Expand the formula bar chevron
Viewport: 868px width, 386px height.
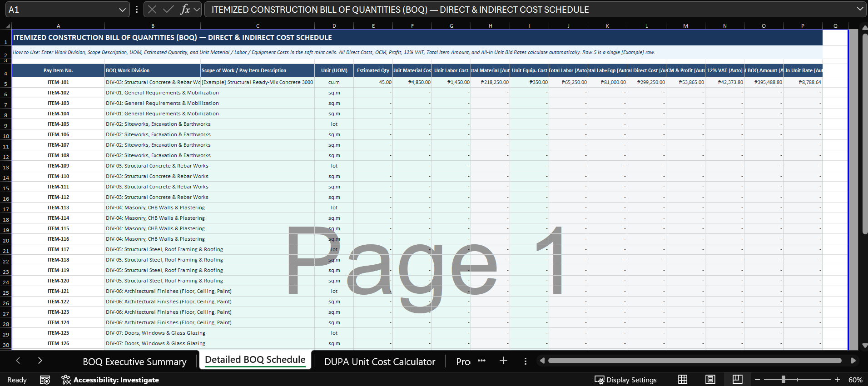860,9
